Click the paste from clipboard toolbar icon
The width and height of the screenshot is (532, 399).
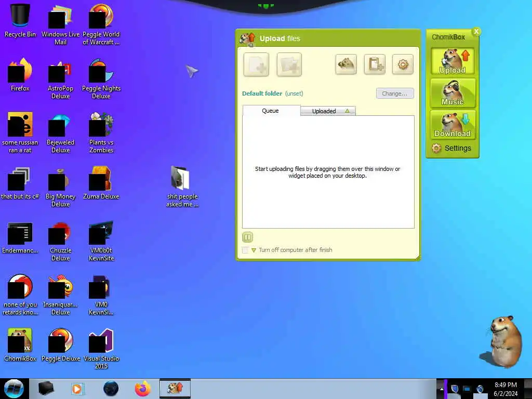coord(375,64)
